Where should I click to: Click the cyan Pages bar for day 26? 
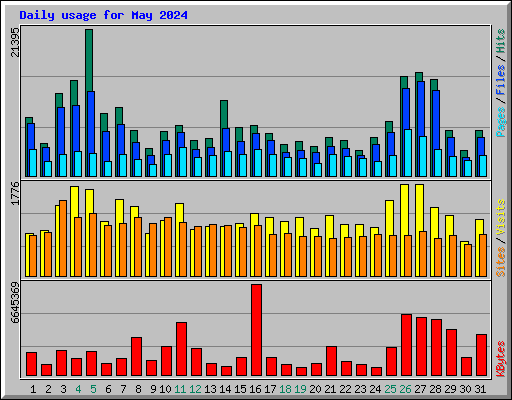pyautogui.click(x=408, y=153)
